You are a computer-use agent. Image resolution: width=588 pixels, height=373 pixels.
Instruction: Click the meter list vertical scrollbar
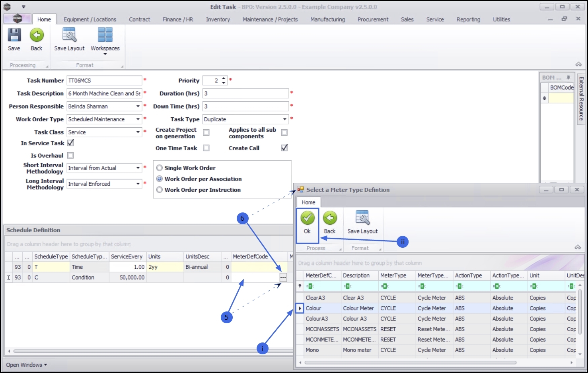pos(580,312)
